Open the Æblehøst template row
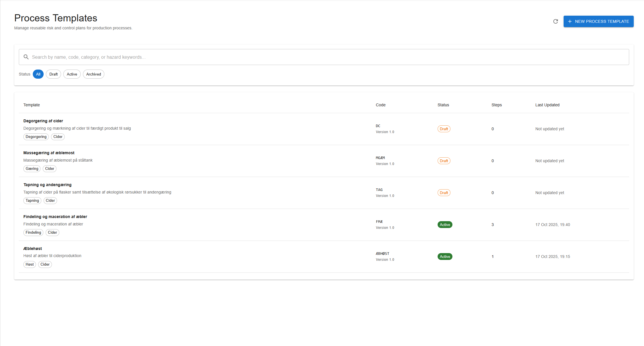644x346 pixels. [x=32, y=249]
